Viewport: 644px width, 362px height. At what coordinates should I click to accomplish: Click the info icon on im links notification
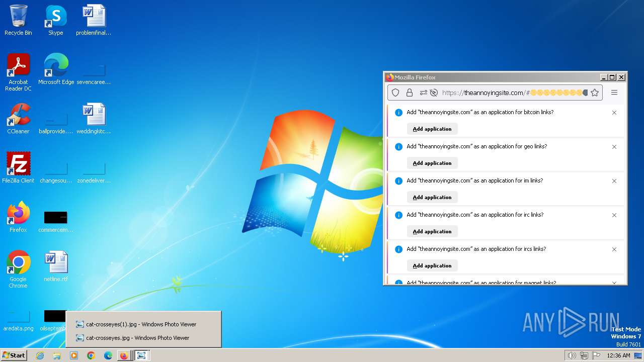click(398, 181)
